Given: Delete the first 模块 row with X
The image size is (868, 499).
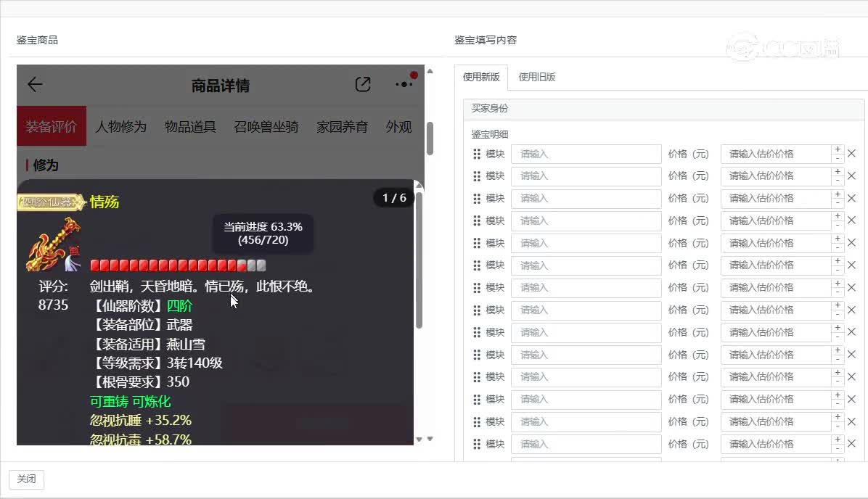Looking at the screenshot, I should [x=852, y=153].
